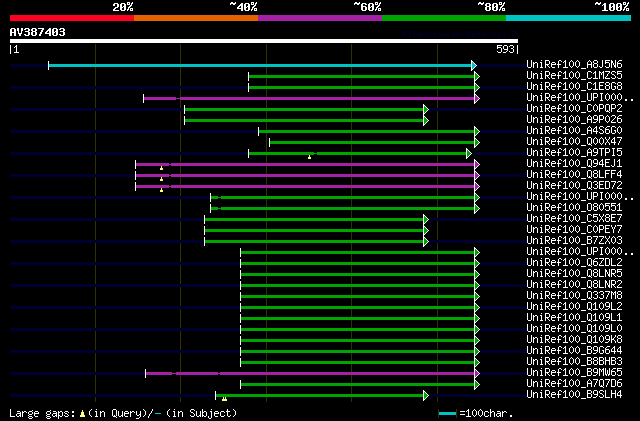Image resolution: width=640 pixels, height=421 pixels.
Task: Select the UniRef100_Q6ZDL2 label
Action: (574, 263)
